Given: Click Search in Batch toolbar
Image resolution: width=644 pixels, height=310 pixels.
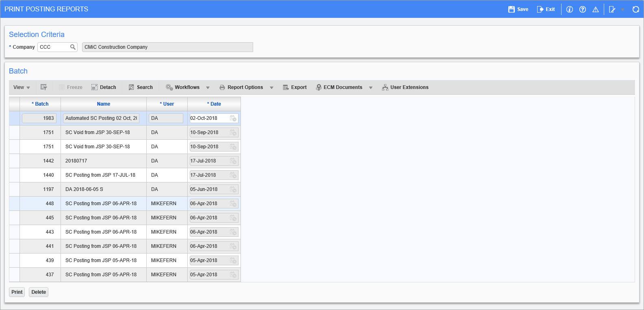Looking at the screenshot, I should tap(141, 87).
